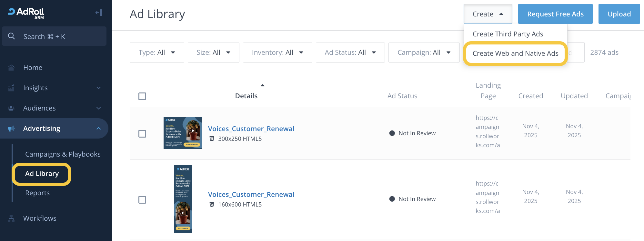The width and height of the screenshot is (644, 241).
Task: Click the search magnifier icon
Action: [x=12, y=36]
